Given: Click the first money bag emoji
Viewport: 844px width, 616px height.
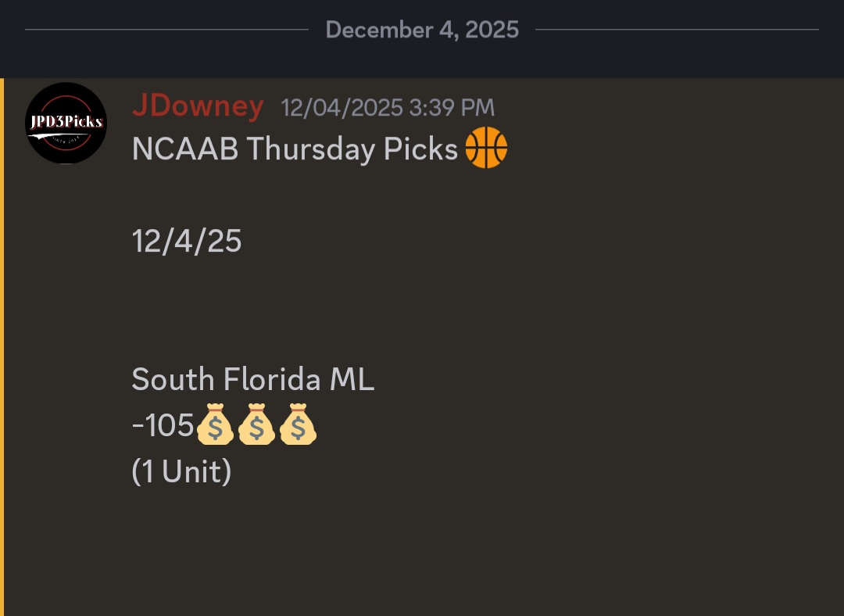Looking at the screenshot, I should [215, 424].
